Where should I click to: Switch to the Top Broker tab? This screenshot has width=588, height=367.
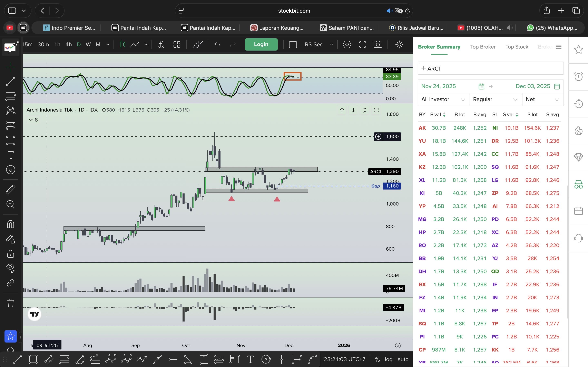click(483, 47)
